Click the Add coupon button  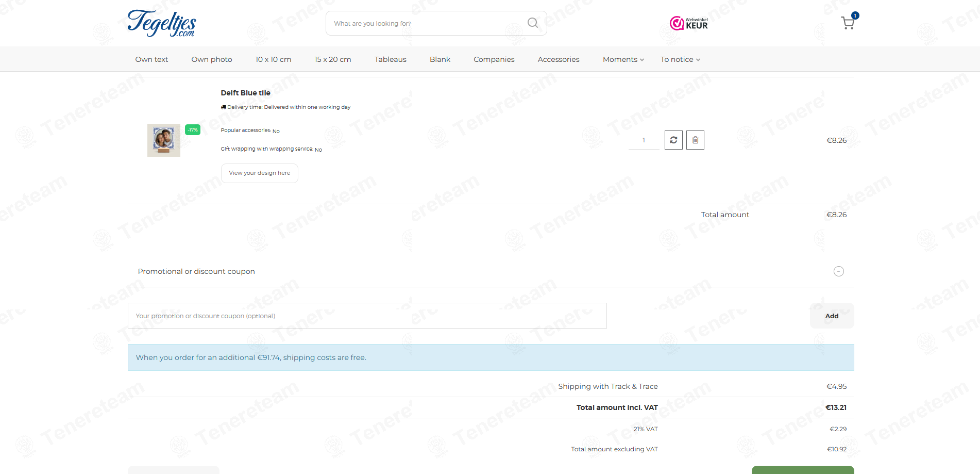[832, 316]
